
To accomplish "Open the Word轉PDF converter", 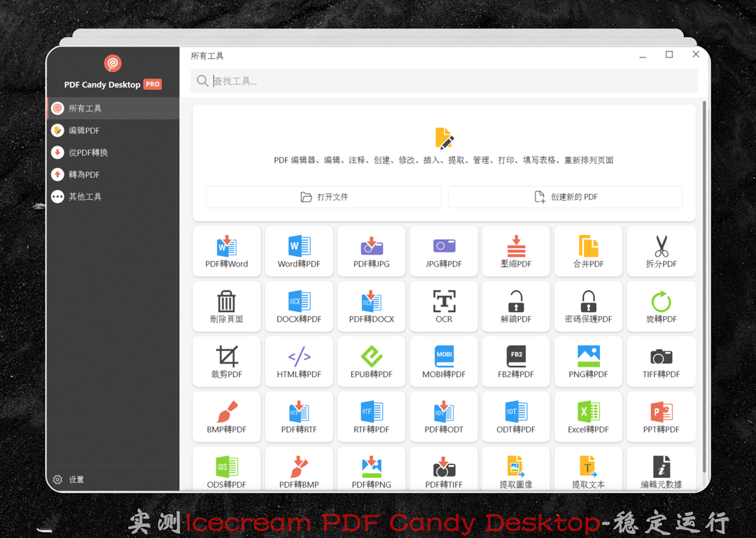I will coord(299,251).
